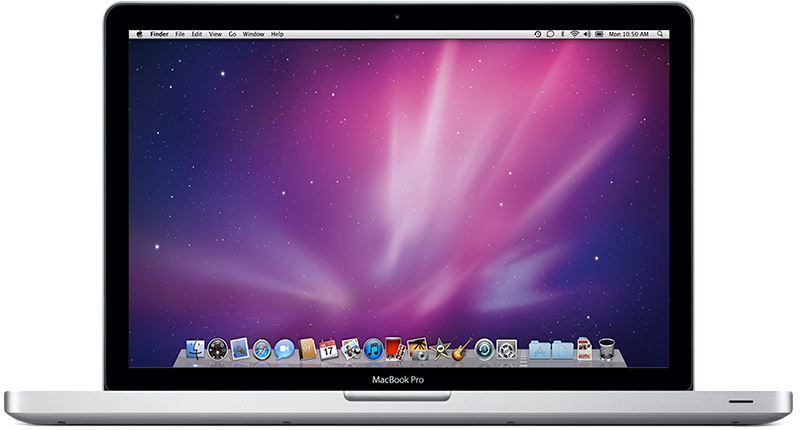This screenshot has width=800, height=430.
Task: Open the File menu
Action: (x=180, y=34)
